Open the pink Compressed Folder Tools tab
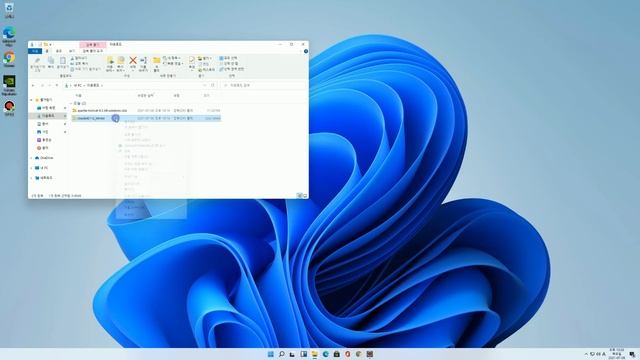Image resolution: width=640 pixels, height=360 pixels. click(x=93, y=44)
